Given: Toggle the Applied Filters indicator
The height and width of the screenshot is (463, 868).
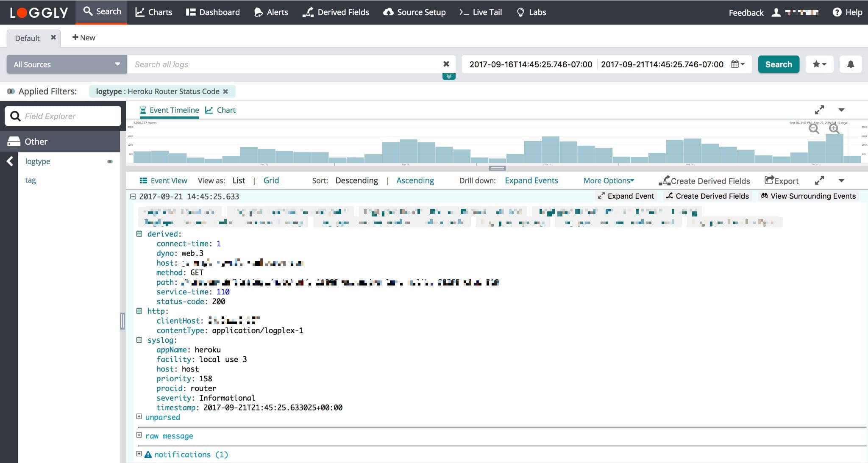Looking at the screenshot, I should 11,91.
